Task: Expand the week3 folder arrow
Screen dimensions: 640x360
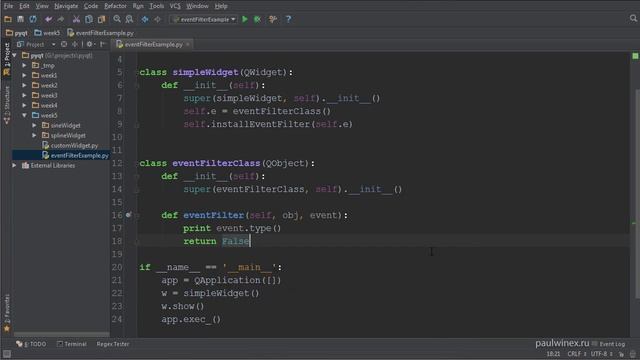Action: click(24, 95)
